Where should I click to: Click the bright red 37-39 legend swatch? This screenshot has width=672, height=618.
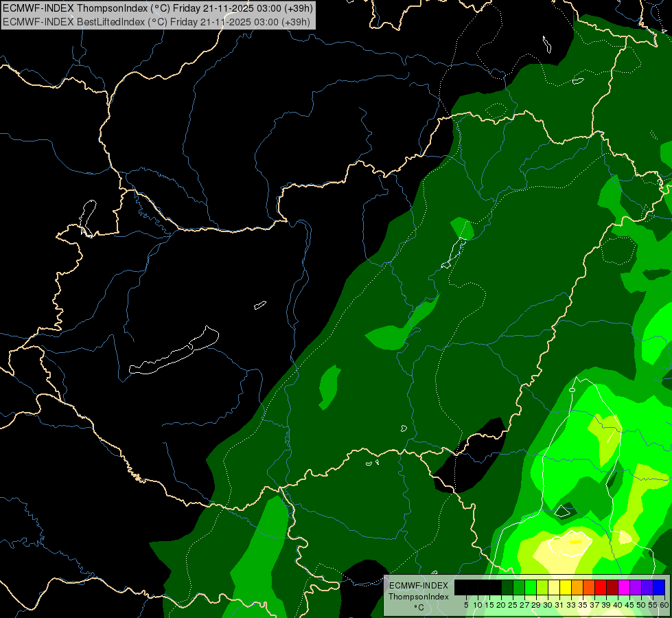click(x=601, y=587)
